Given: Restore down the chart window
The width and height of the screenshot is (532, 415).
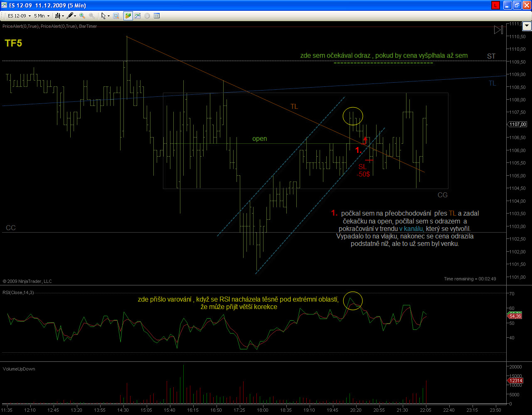Looking at the screenshot, I should click(517, 5).
